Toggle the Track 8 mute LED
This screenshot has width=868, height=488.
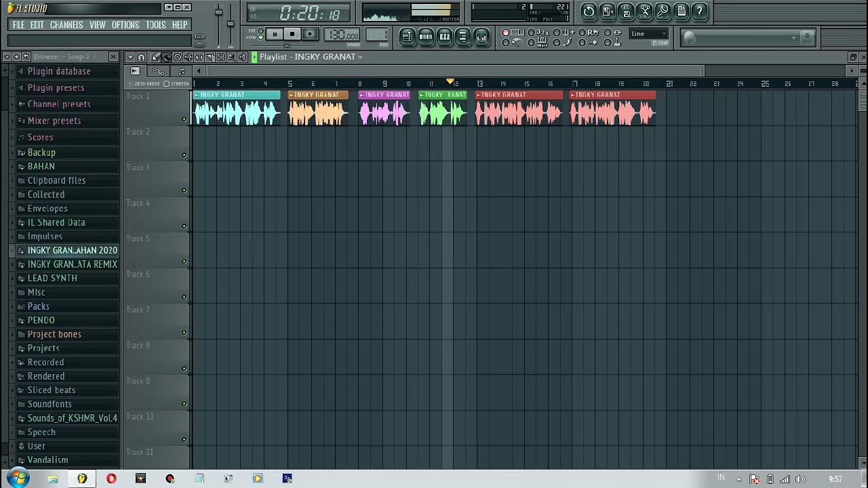(x=184, y=369)
